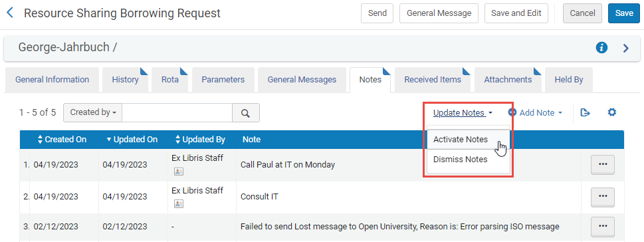The width and height of the screenshot is (644, 242).
Task: Open row actions for Call Paul note
Action: (603, 165)
